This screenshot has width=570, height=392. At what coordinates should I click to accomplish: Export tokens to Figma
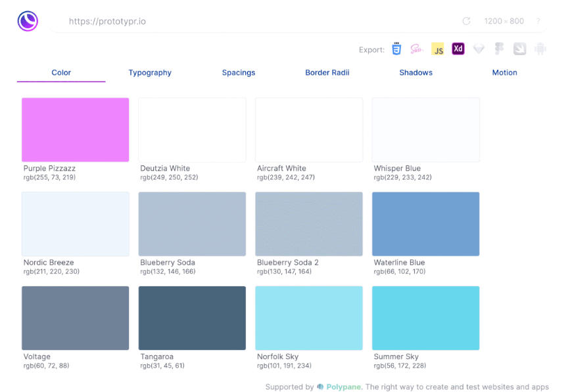[x=499, y=49]
